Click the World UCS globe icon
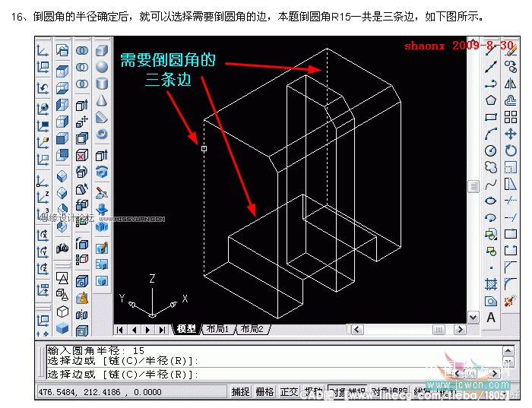 click(x=43, y=109)
